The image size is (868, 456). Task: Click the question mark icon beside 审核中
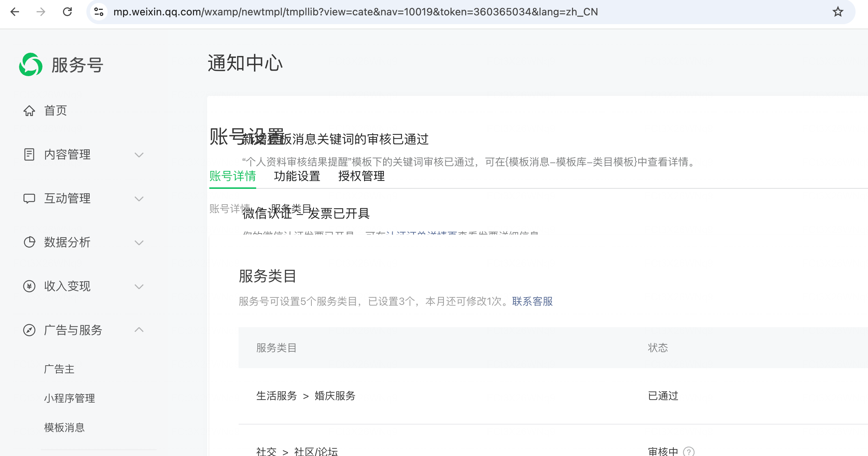point(689,451)
